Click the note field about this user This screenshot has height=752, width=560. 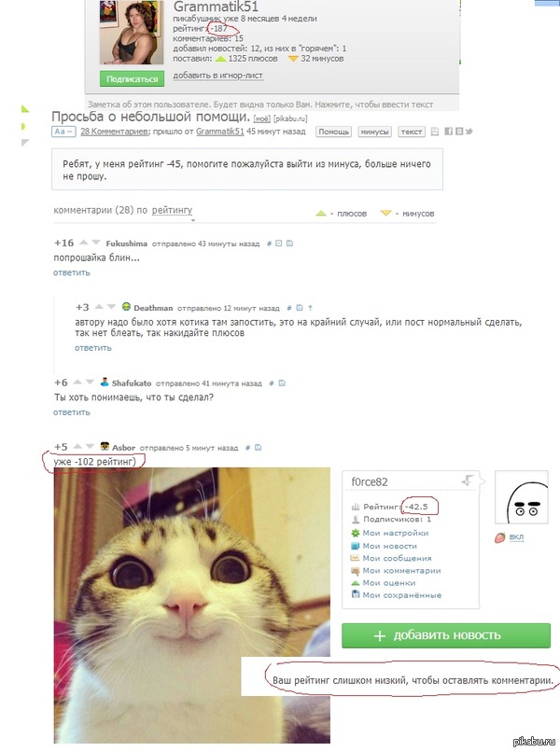[272, 104]
